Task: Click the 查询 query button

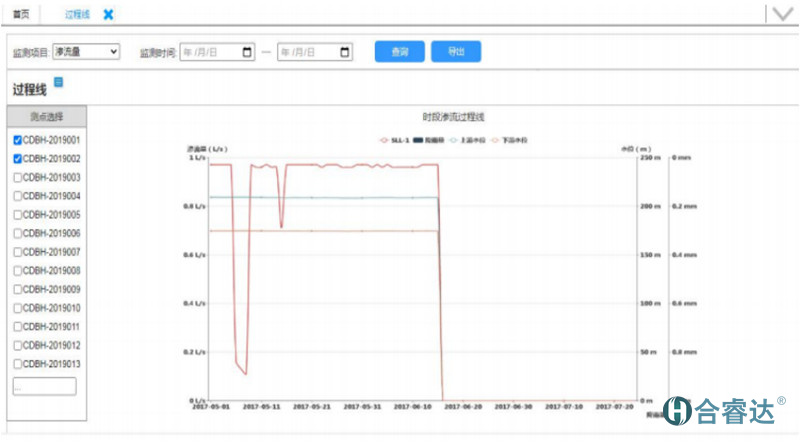Action: tap(399, 52)
